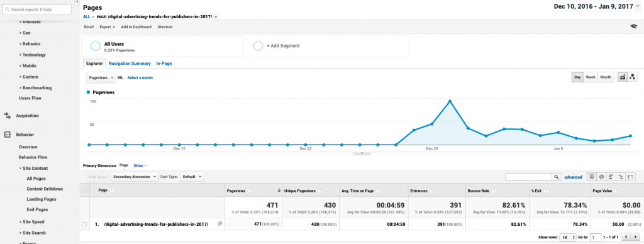Click Select a metric link
Image resolution: width=644 pixels, height=244 pixels.
tap(140, 77)
